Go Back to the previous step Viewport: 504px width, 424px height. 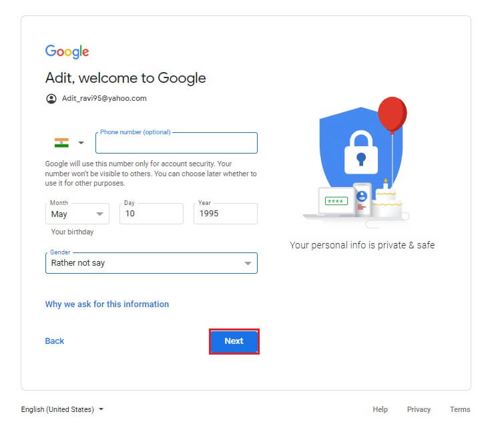[x=55, y=341]
